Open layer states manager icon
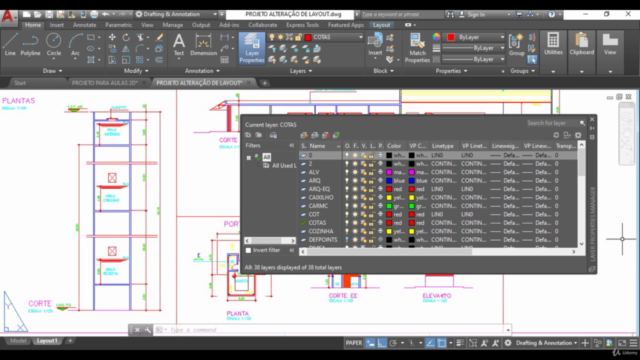Screen dimensions: 640x360 [x=273, y=135]
